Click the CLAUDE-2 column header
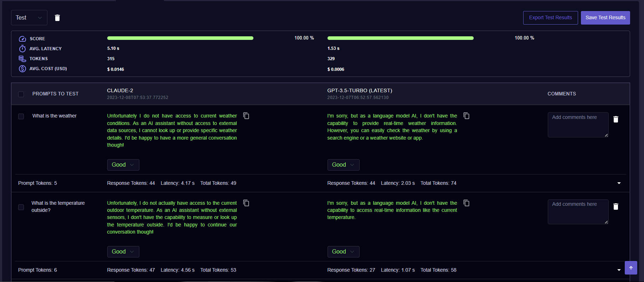The image size is (644, 282). tap(120, 90)
